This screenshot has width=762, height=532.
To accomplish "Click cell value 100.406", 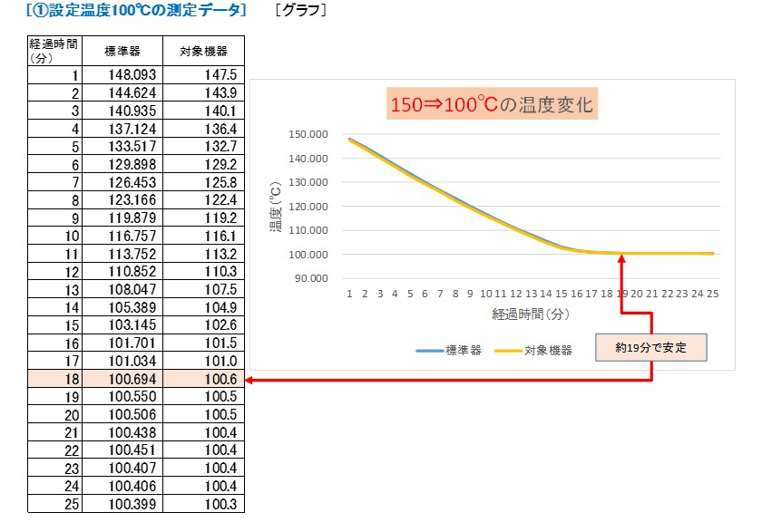I will [132, 486].
